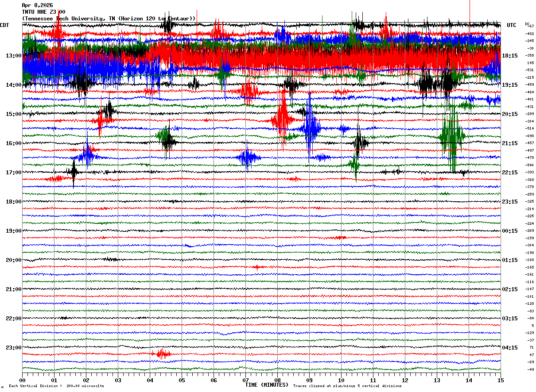Click the 13:00 CDT time label

(13, 56)
